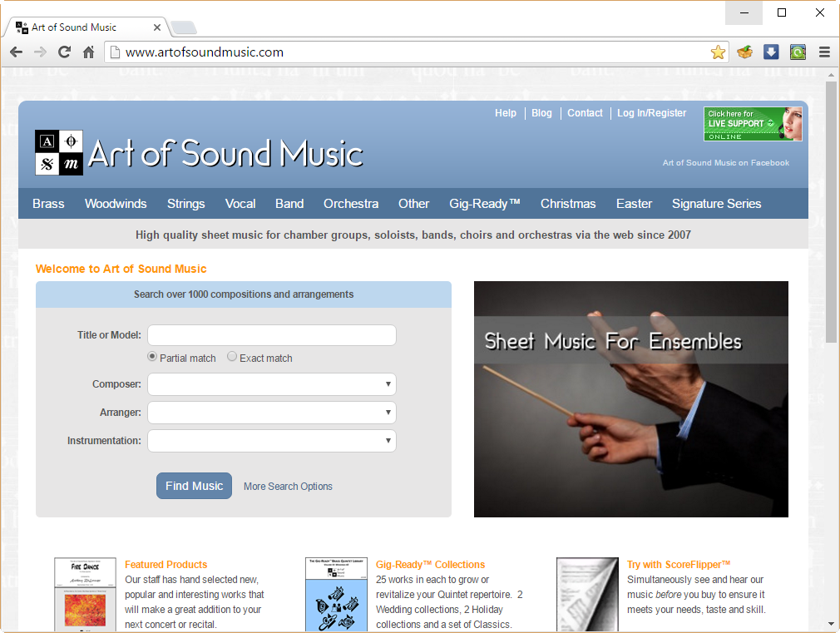Click the vertical scrollbar thumb
Screen dimensions: 840x633
tap(831, 212)
